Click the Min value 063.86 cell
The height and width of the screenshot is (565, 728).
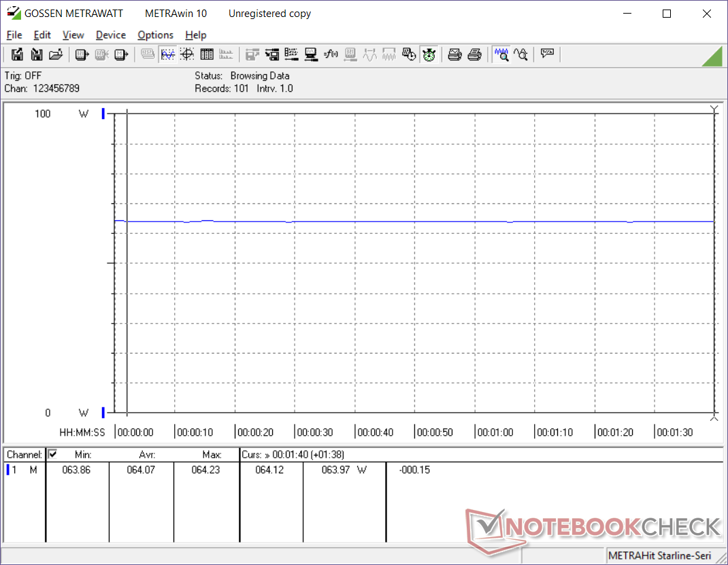[77, 470]
